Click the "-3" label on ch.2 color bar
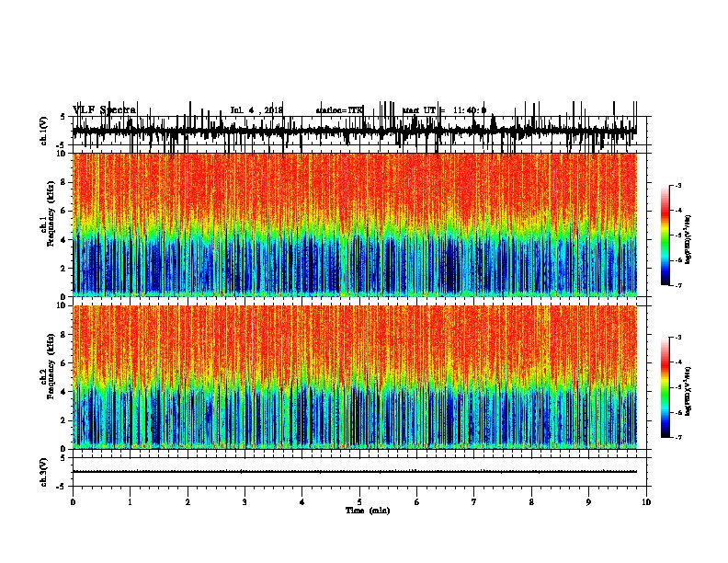The height and width of the screenshot is (563, 728). pyautogui.click(x=677, y=338)
